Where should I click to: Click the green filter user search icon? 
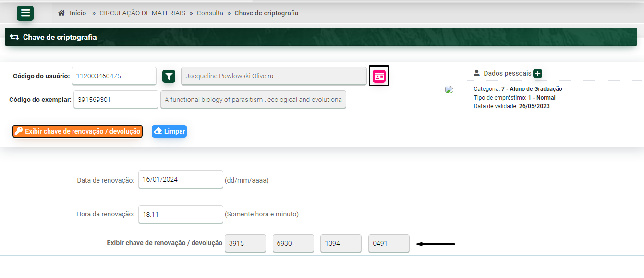tap(169, 76)
